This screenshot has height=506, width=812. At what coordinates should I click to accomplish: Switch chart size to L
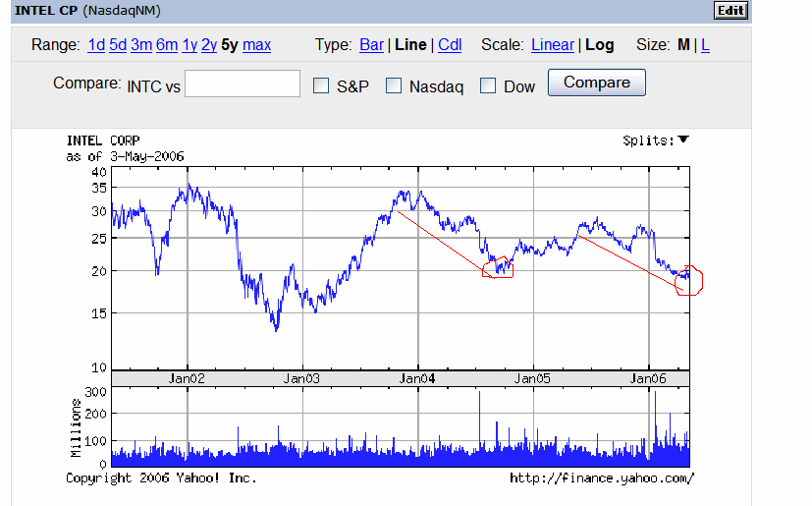pyautogui.click(x=705, y=45)
